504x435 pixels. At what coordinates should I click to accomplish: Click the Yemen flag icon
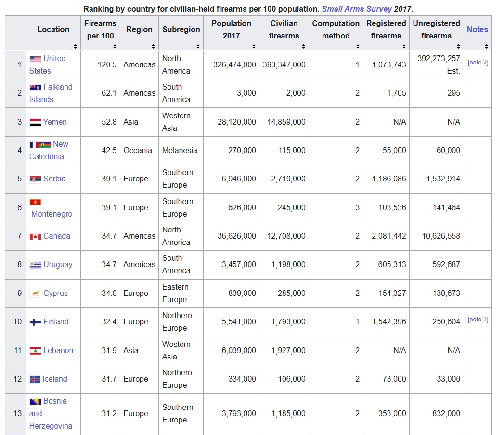pos(35,122)
